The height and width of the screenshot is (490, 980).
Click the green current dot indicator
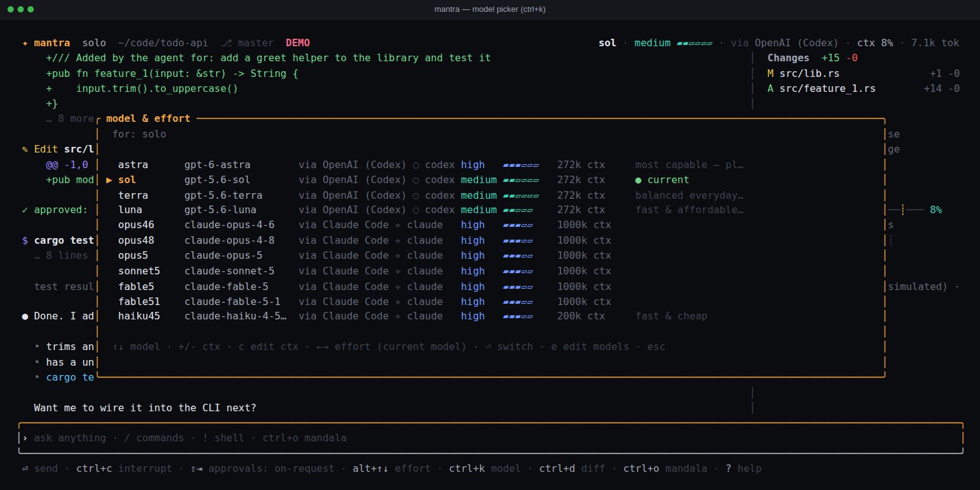(638, 180)
